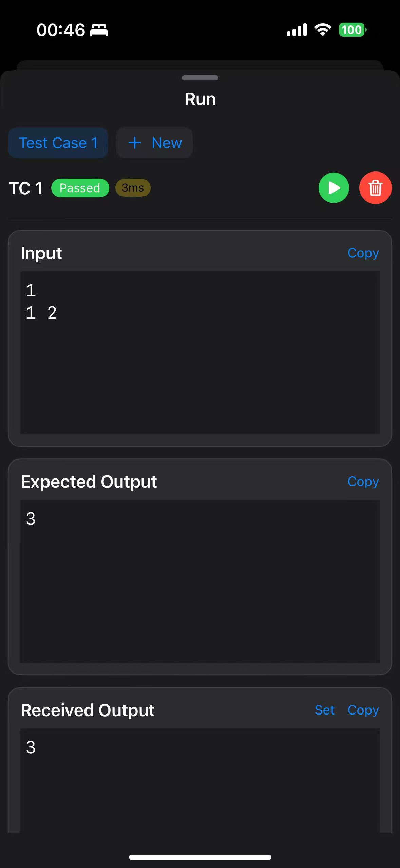Tap the Wi-Fi icon in the status bar
This screenshot has width=400, height=868.
[322, 30]
